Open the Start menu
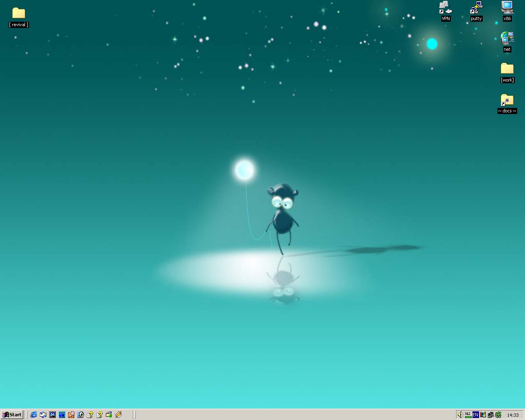 pos(12,415)
